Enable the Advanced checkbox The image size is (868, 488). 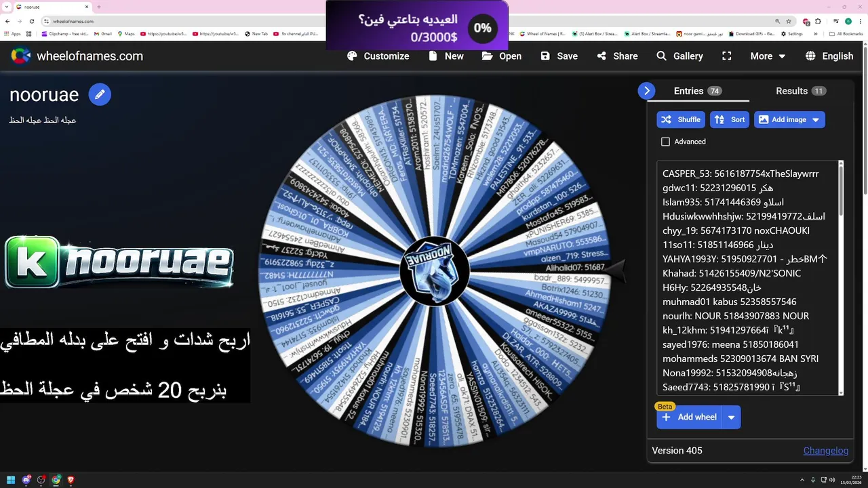tap(665, 142)
